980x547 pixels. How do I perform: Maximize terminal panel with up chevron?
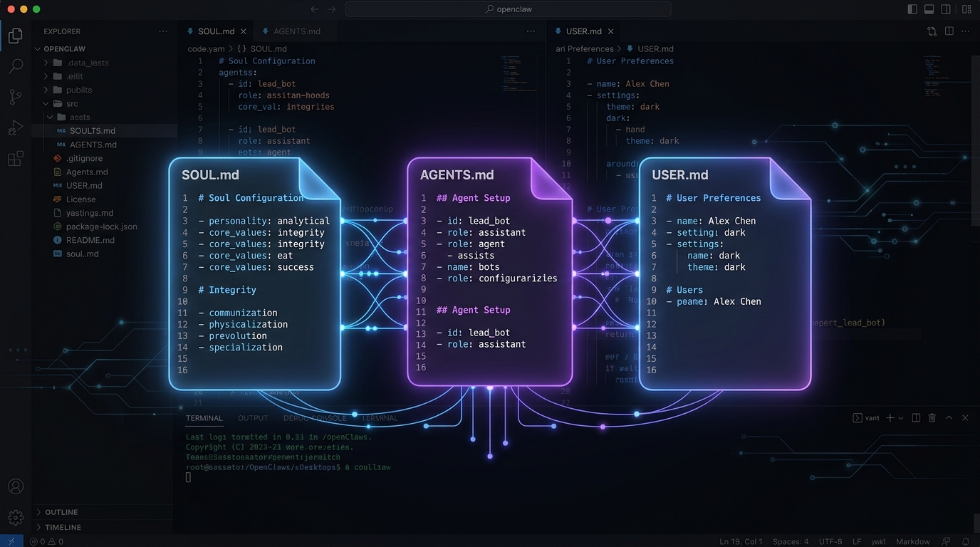(x=949, y=418)
